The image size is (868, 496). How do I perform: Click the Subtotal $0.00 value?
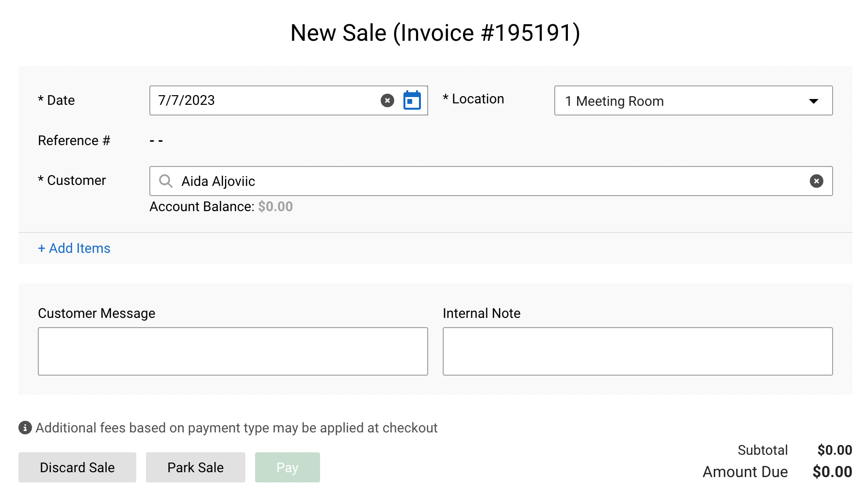[835, 450]
